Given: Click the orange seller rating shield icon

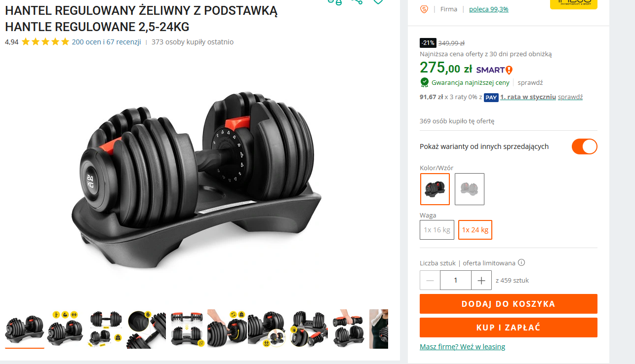Looking at the screenshot, I should (424, 9).
